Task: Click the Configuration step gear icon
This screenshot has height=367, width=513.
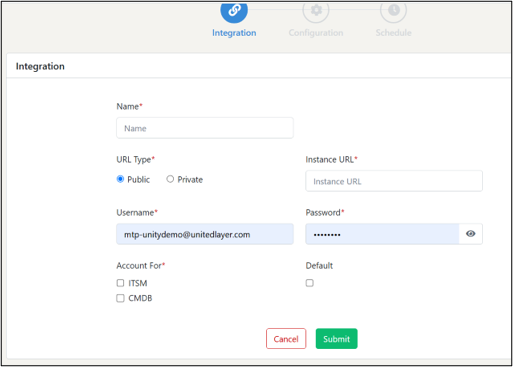Action: [316, 11]
